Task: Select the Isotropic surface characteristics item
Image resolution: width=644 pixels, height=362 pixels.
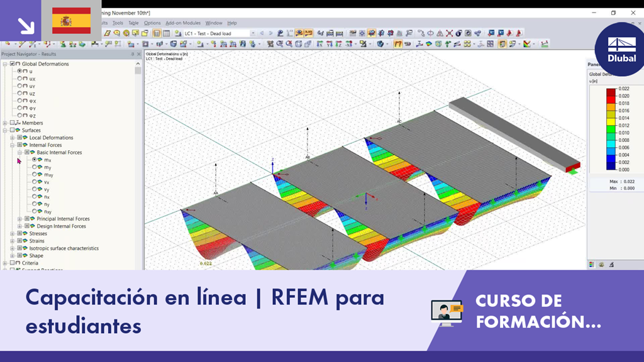Action: (x=64, y=248)
